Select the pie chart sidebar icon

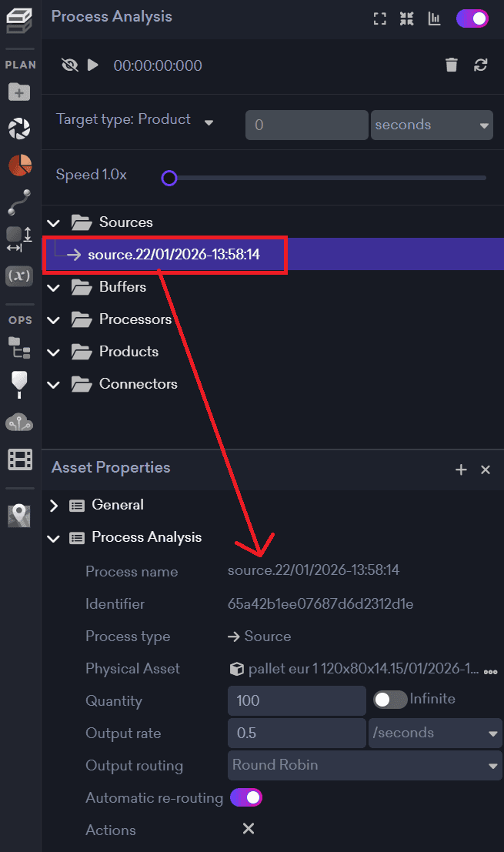click(19, 164)
